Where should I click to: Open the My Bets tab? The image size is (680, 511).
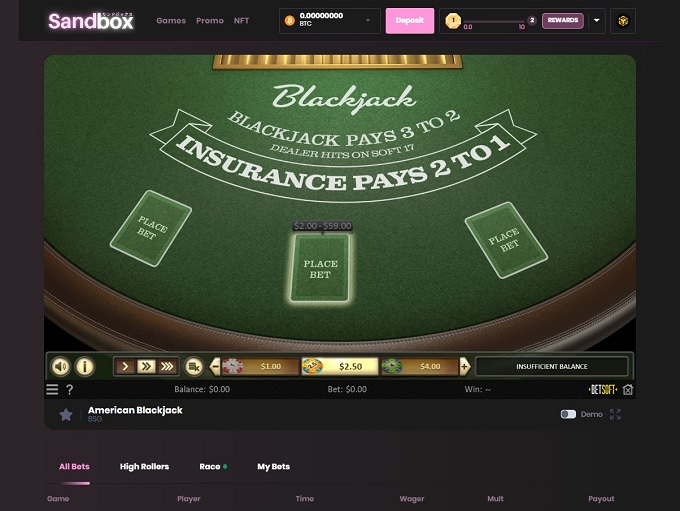point(273,467)
